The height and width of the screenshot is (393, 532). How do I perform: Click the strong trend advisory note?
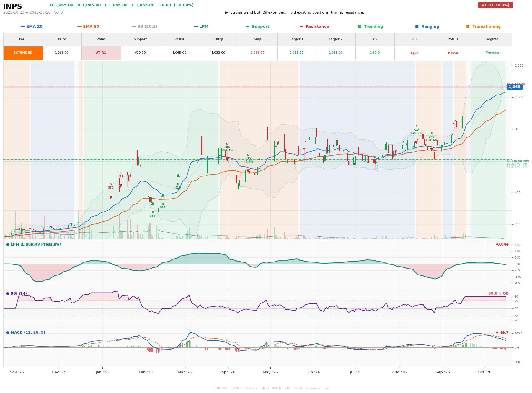[x=295, y=12]
